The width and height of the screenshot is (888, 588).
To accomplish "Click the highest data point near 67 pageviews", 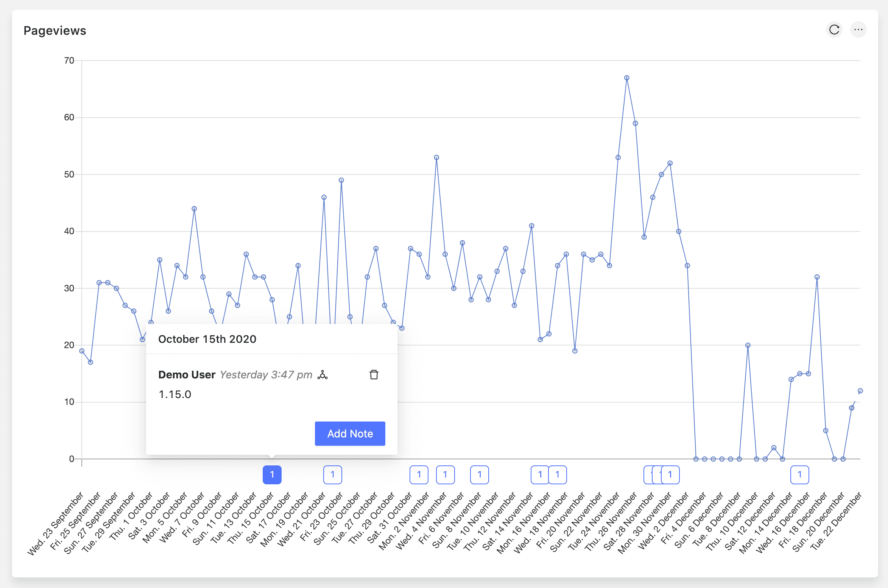I will pos(627,78).
